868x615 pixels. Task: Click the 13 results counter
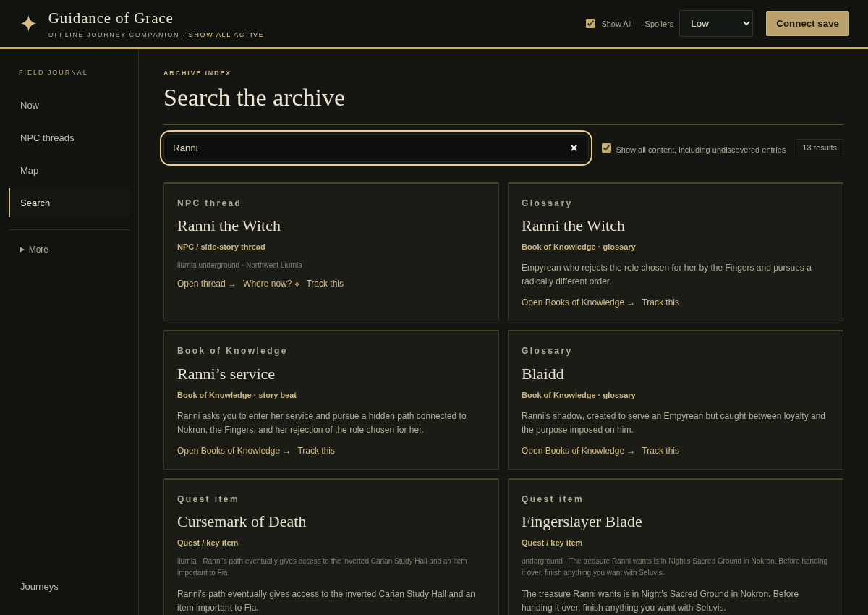pyautogui.click(x=820, y=148)
